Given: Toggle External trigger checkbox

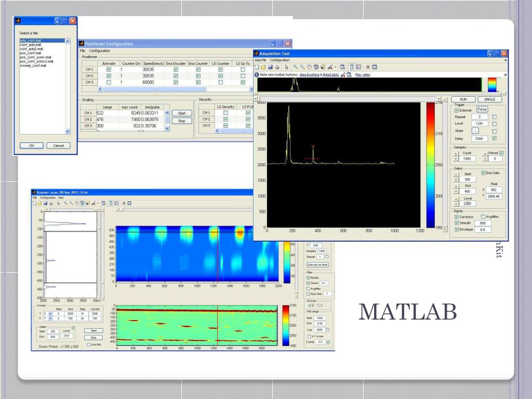Looking at the screenshot, I should [457, 110].
